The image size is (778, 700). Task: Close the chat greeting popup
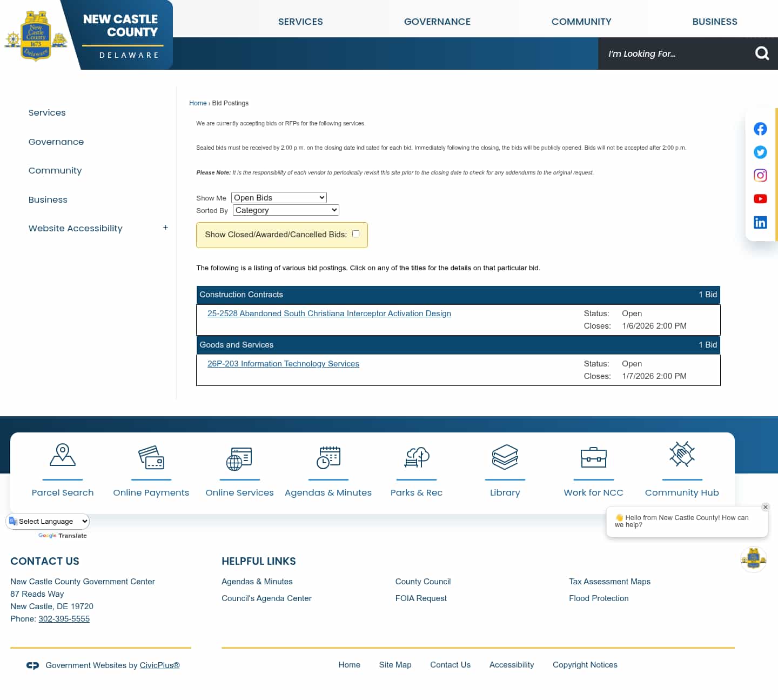pos(766,507)
